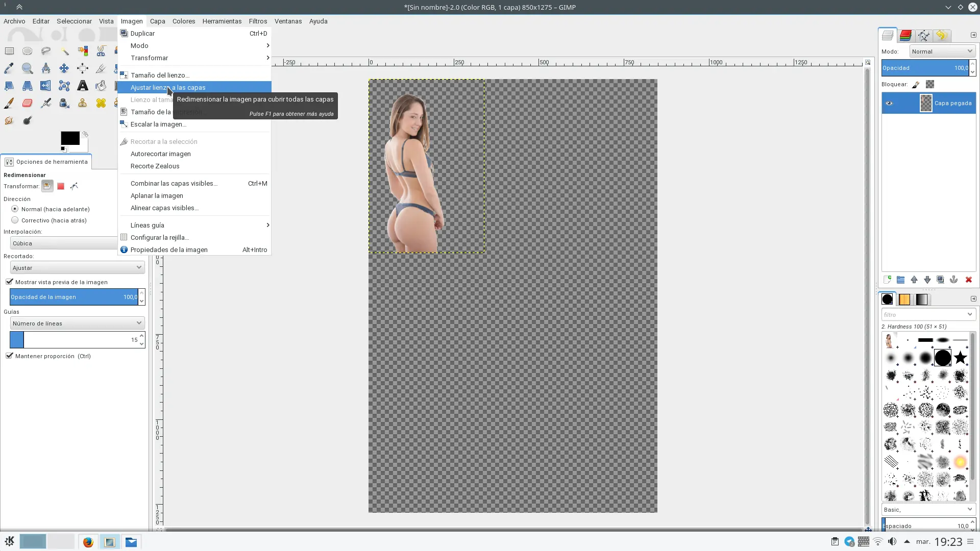Select the Dodge/Burn tool

coord(28,120)
